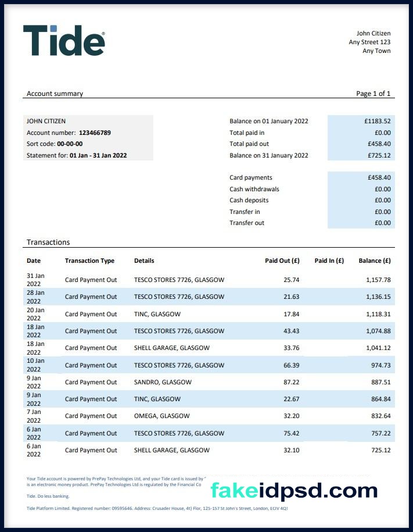Click the Paid In (£) column header
Viewport: 413px width, 532px height.
(329, 260)
